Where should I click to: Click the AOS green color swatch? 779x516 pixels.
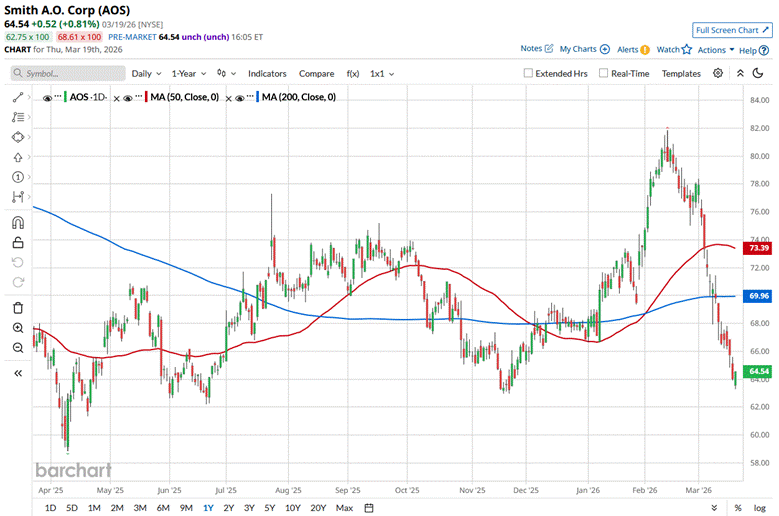pyautogui.click(x=65, y=97)
